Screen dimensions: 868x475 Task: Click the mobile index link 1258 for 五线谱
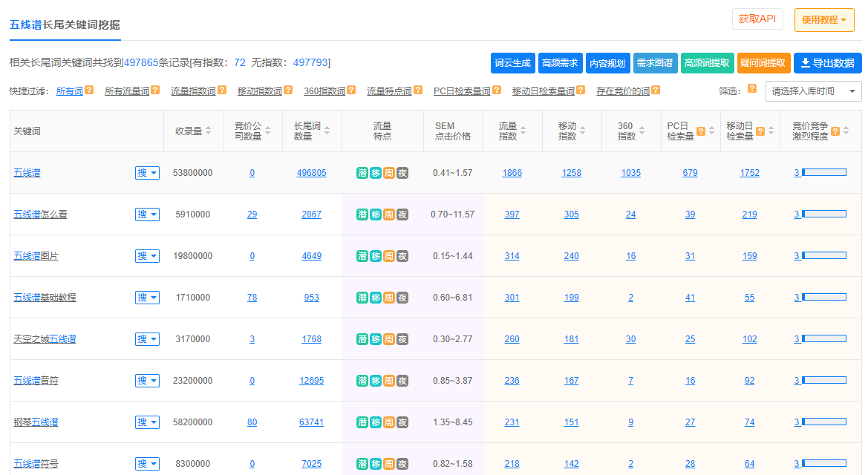coord(571,172)
